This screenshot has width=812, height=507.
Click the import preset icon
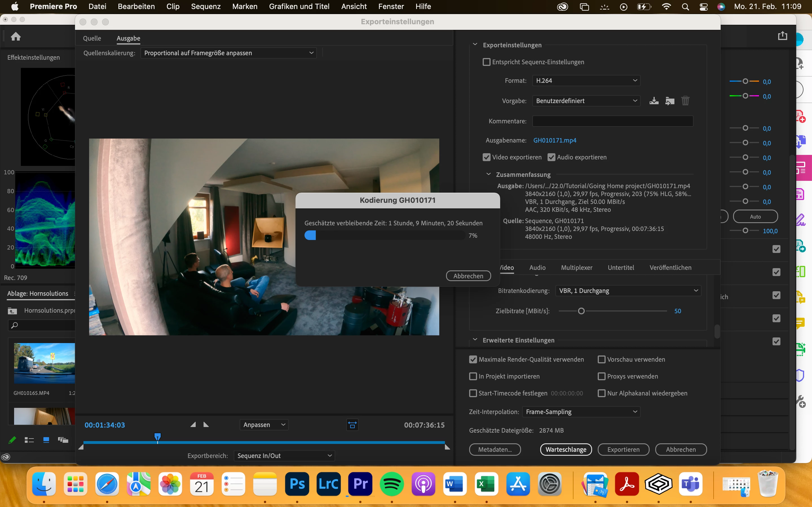pyautogui.click(x=670, y=101)
